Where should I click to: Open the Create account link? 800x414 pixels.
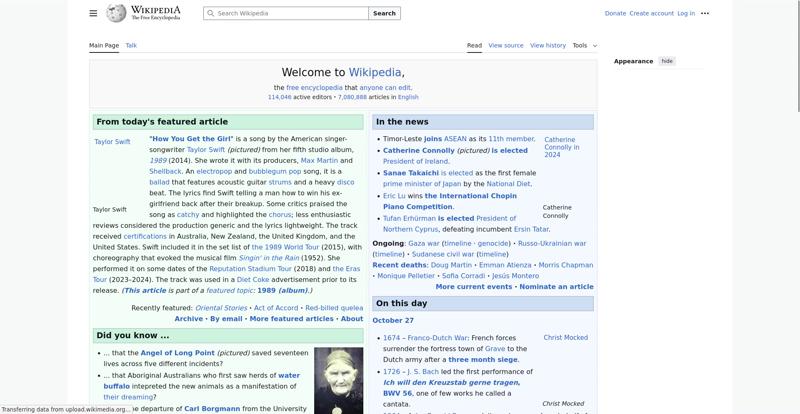pyautogui.click(x=651, y=13)
